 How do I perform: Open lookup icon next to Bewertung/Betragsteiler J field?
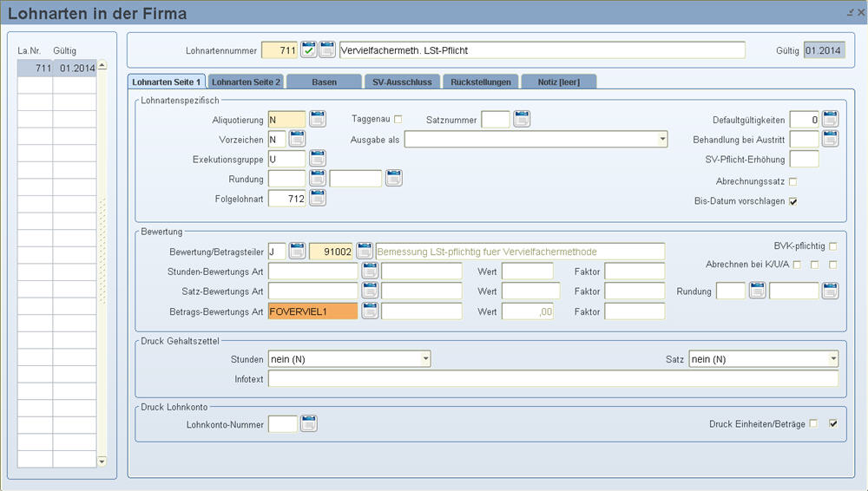tap(297, 252)
